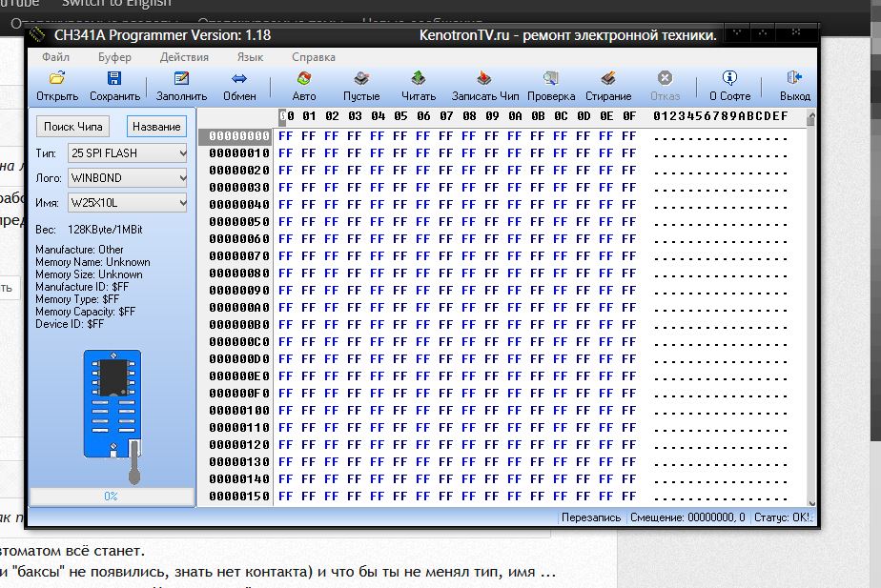Run the Проверка (Verify) tool

click(551, 79)
